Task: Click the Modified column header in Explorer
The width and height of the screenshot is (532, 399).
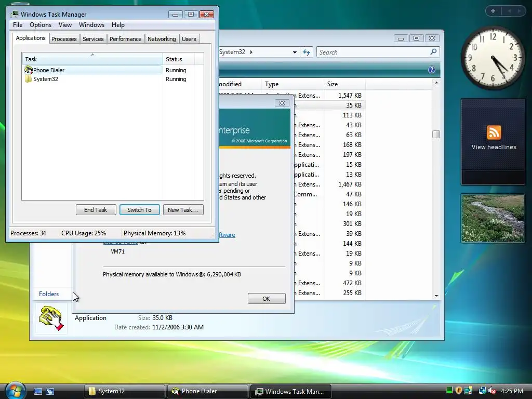Action: tap(240, 84)
